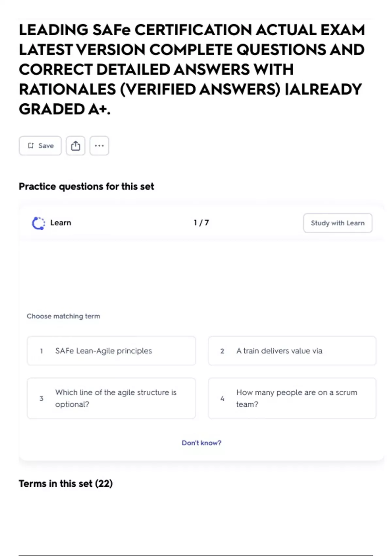Click the Learn mode circular logo
392x556 pixels.
click(x=39, y=223)
